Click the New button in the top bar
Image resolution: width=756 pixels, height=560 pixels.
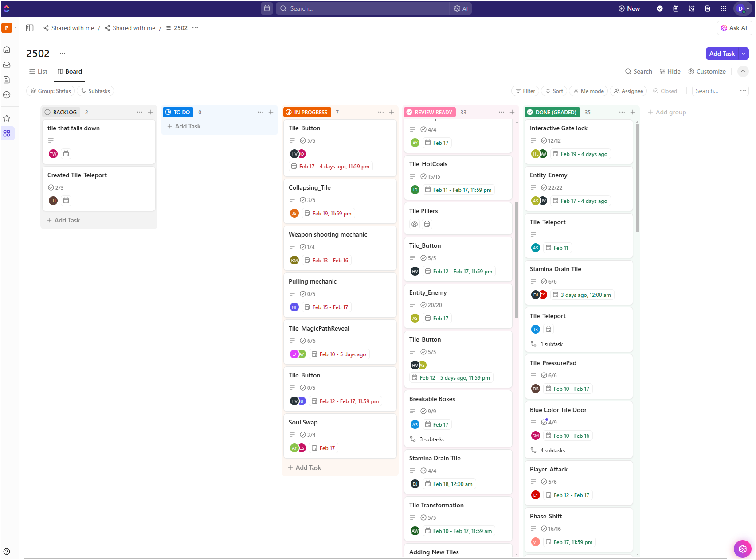(629, 8)
